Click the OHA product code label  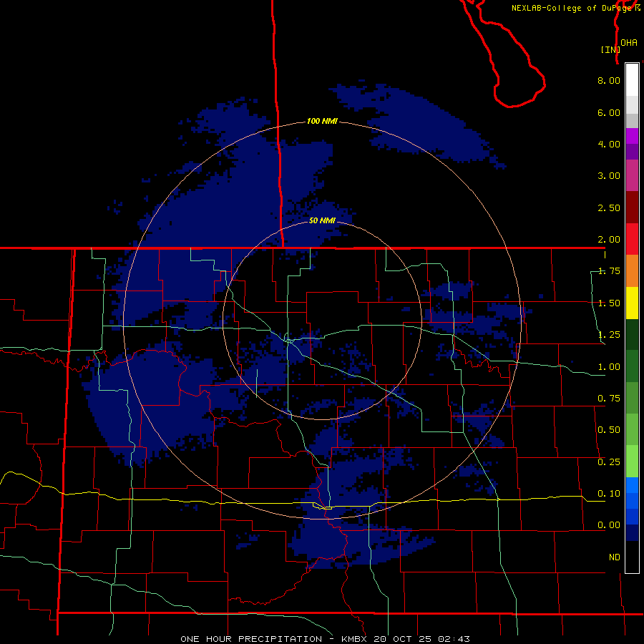629,42
